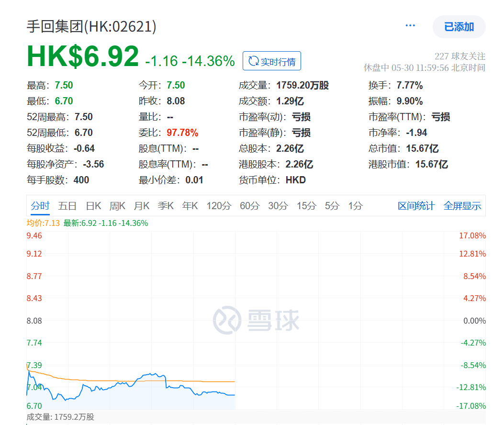
Task: Open the 30分 chart tab
Action: 278,206
